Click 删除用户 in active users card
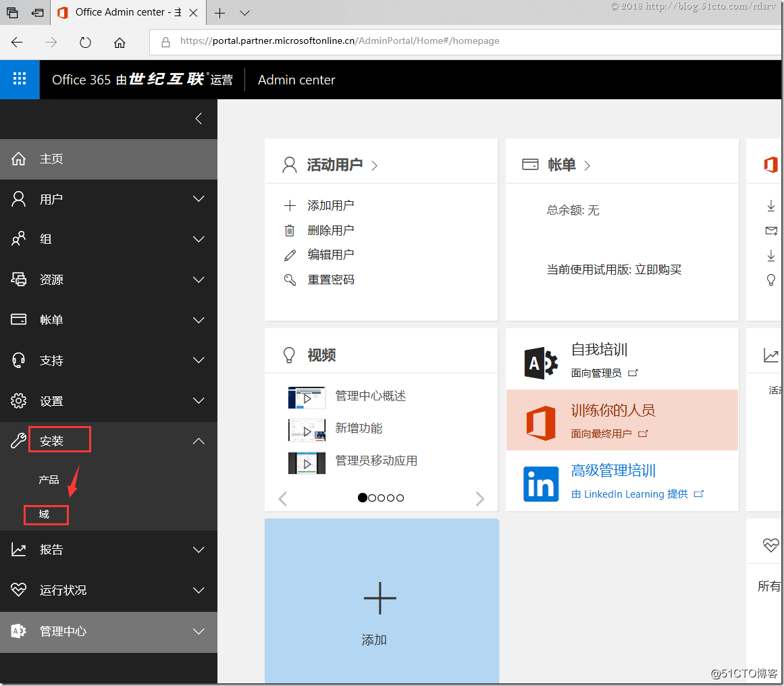The height and width of the screenshot is (686, 784). coord(330,230)
